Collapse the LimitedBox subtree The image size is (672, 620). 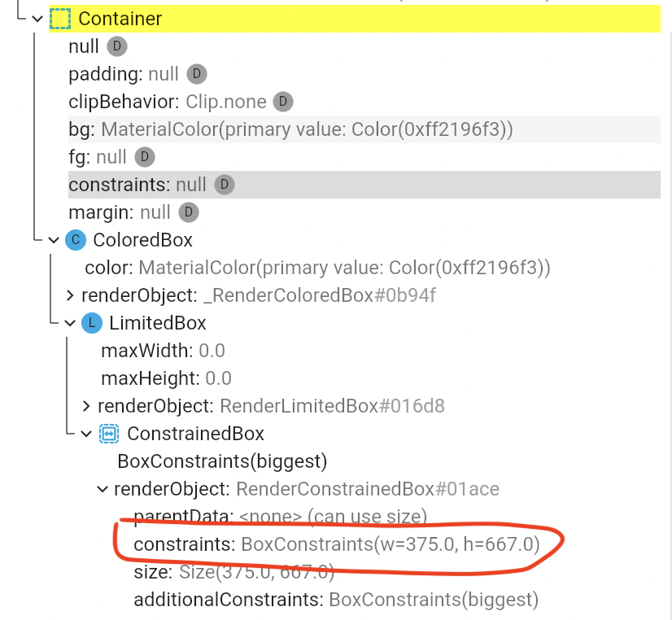pos(70,323)
